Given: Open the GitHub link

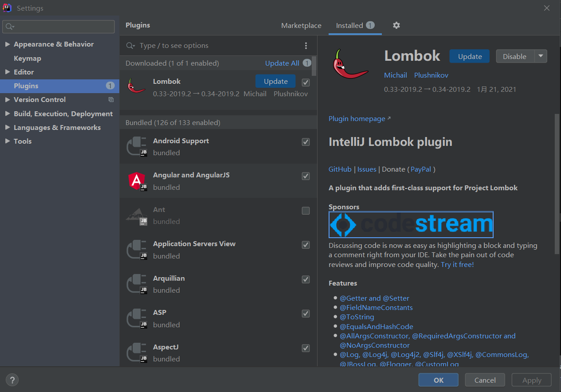Looking at the screenshot, I should (x=340, y=169).
